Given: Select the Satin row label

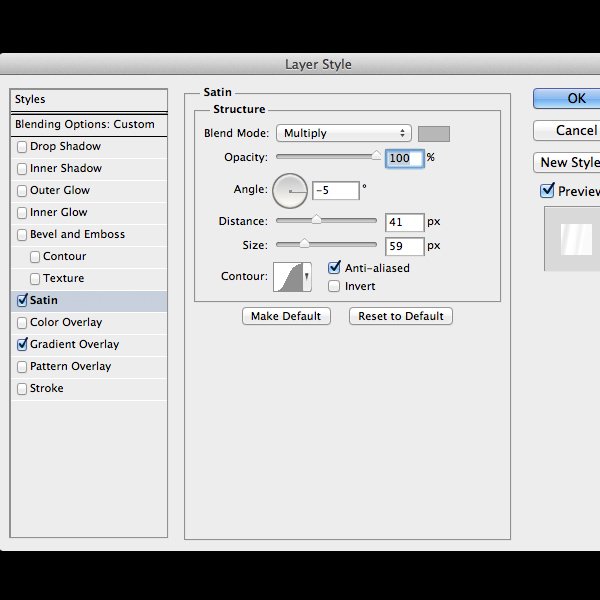Looking at the screenshot, I should (44, 300).
